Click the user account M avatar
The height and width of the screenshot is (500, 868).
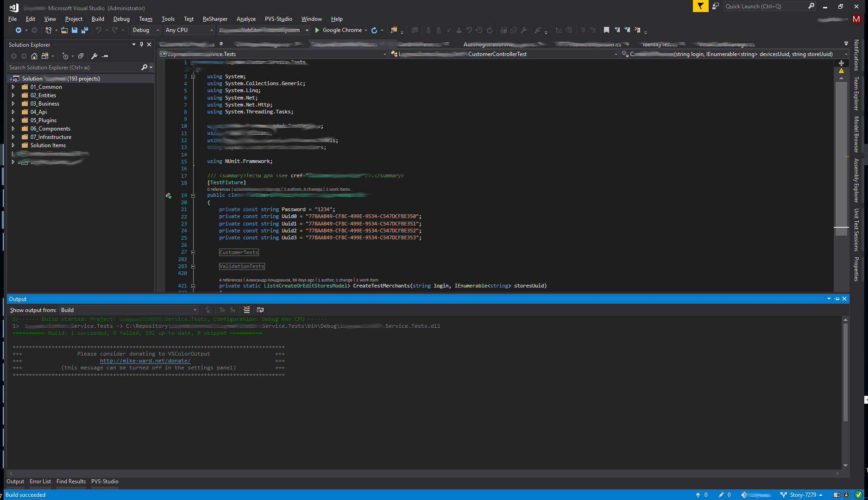coord(856,19)
